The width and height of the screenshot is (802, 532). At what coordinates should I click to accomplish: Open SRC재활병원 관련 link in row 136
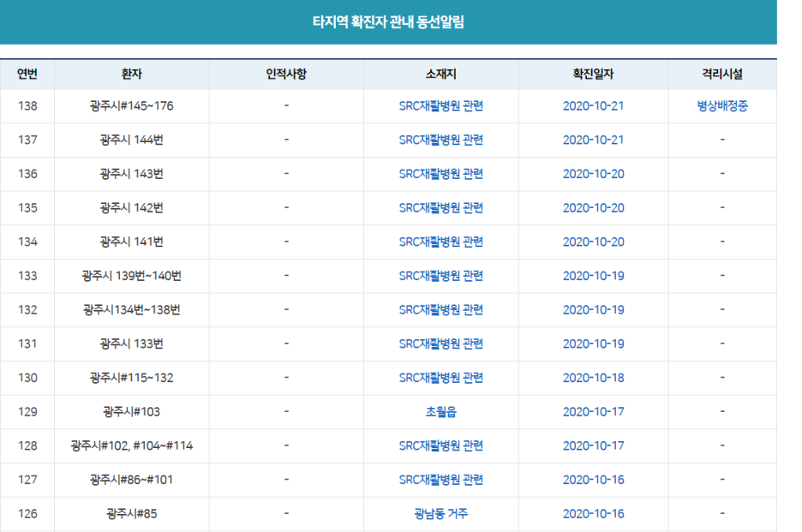point(441,174)
